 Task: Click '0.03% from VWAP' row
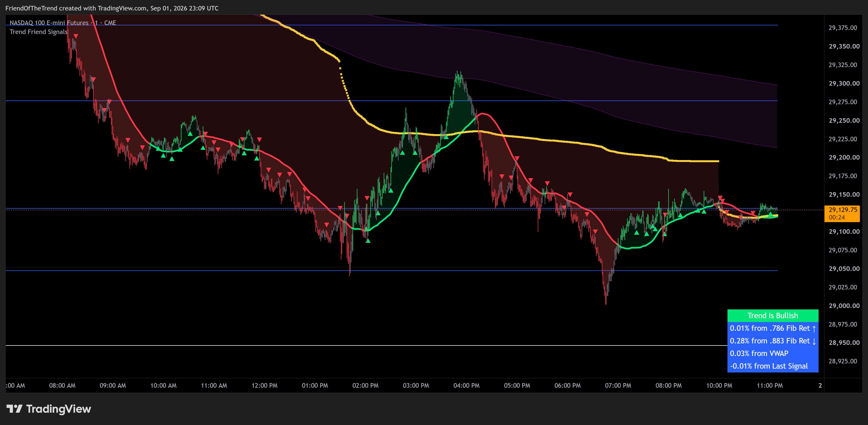click(773, 354)
